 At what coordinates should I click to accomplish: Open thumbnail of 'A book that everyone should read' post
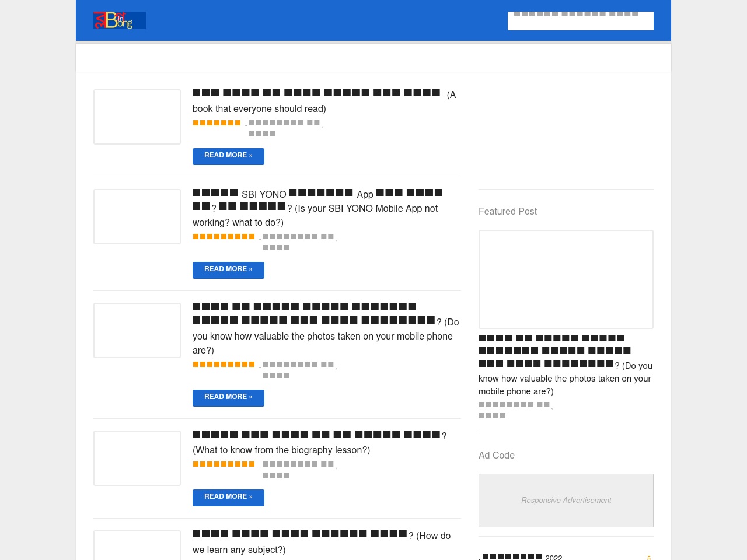pyautogui.click(x=137, y=117)
